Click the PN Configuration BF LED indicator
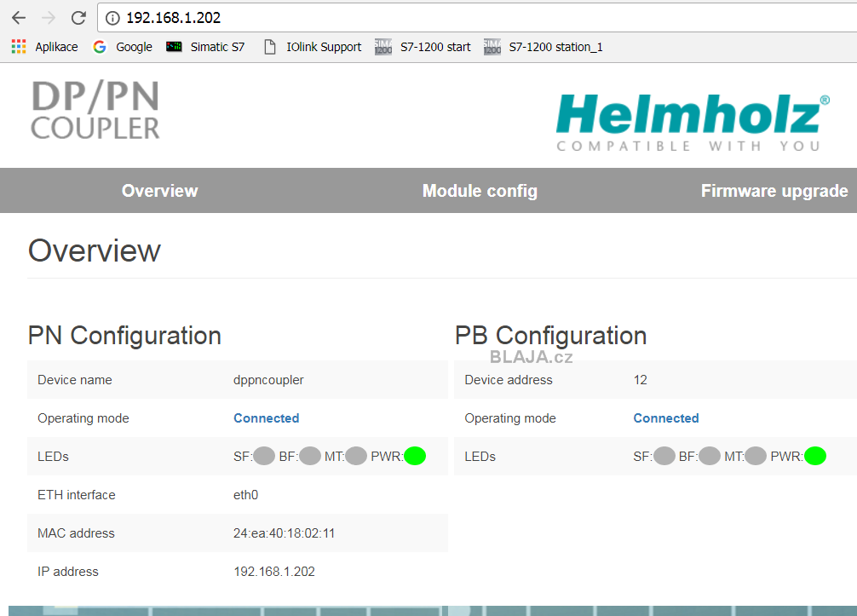The image size is (857, 616). point(310,456)
